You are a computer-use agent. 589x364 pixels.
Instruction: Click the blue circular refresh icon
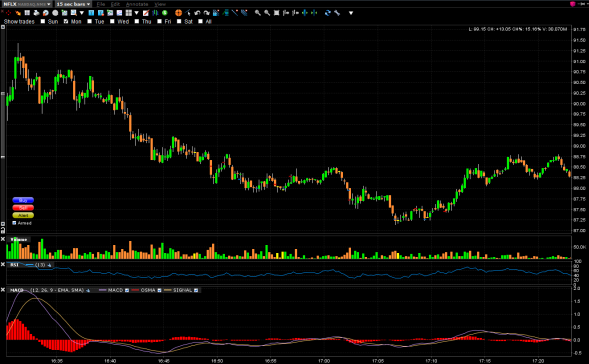click(x=328, y=13)
